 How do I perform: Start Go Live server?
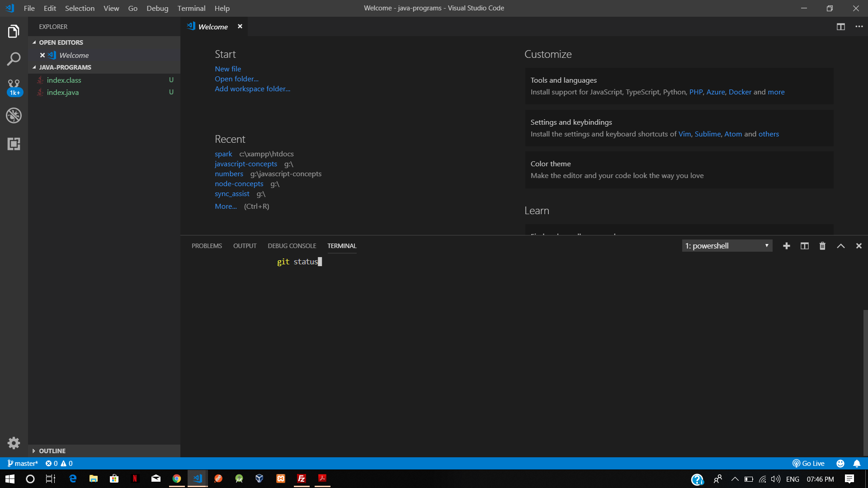pos(808,463)
